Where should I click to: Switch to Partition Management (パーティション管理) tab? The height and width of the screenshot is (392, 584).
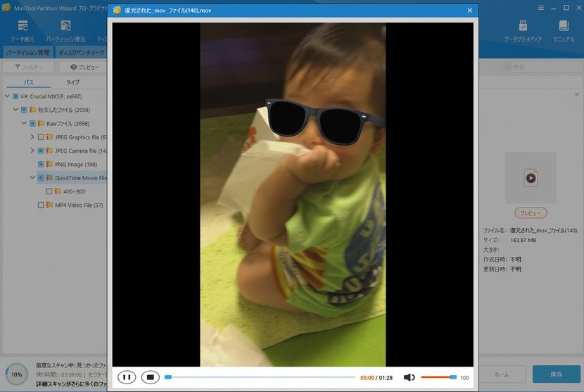(x=28, y=52)
